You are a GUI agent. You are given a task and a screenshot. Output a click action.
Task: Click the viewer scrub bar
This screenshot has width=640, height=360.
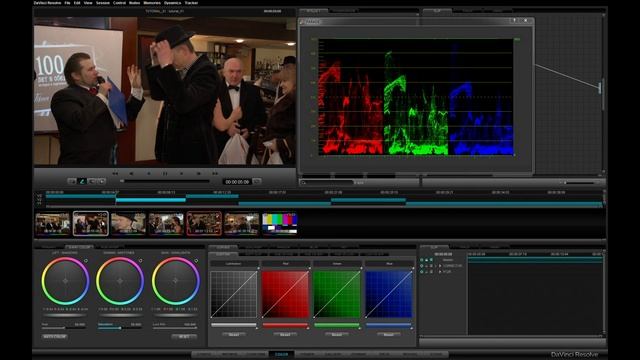point(165,181)
